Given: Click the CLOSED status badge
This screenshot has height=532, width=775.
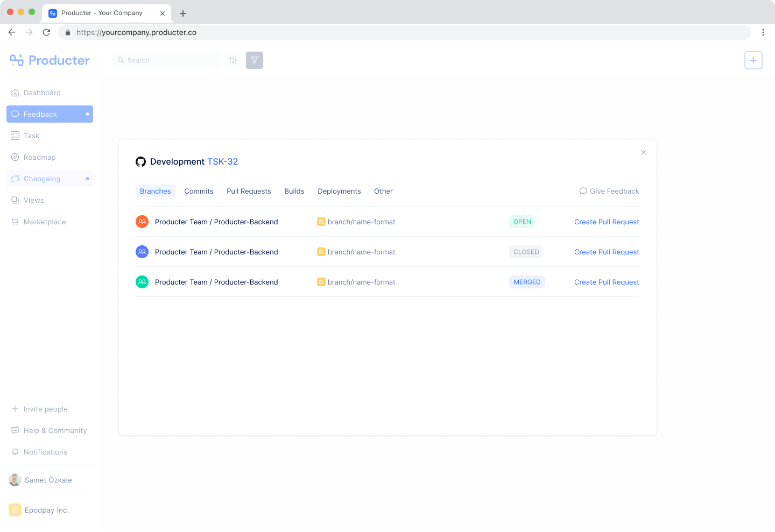Looking at the screenshot, I should pyautogui.click(x=526, y=252).
